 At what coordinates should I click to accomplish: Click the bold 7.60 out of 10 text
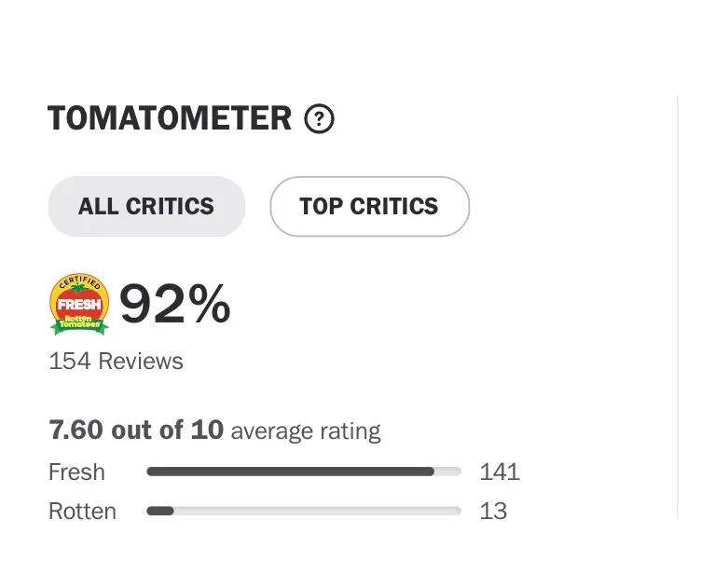pos(136,430)
